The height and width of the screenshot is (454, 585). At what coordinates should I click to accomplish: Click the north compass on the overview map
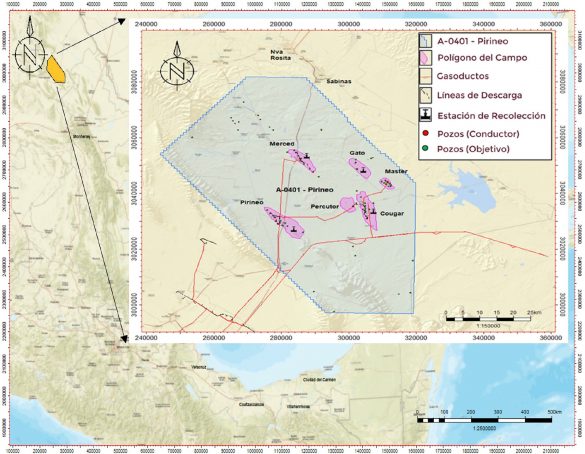pos(30,51)
